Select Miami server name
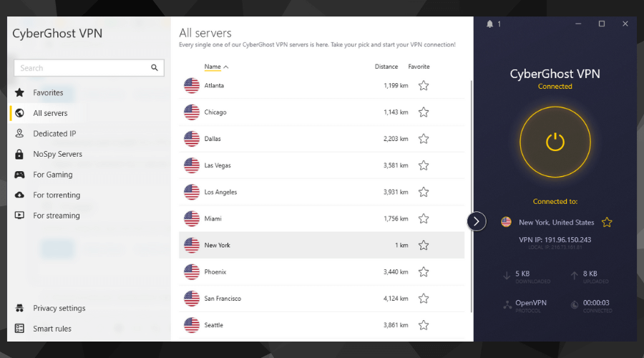The width and height of the screenshot is (644, 358). point(213,218)
